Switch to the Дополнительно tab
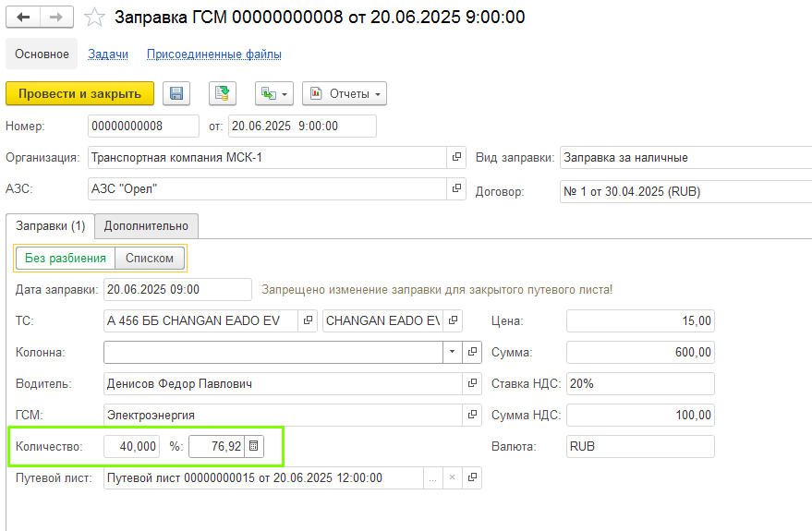The height and width of the screenshot is (531, 812). pos(146,225)
